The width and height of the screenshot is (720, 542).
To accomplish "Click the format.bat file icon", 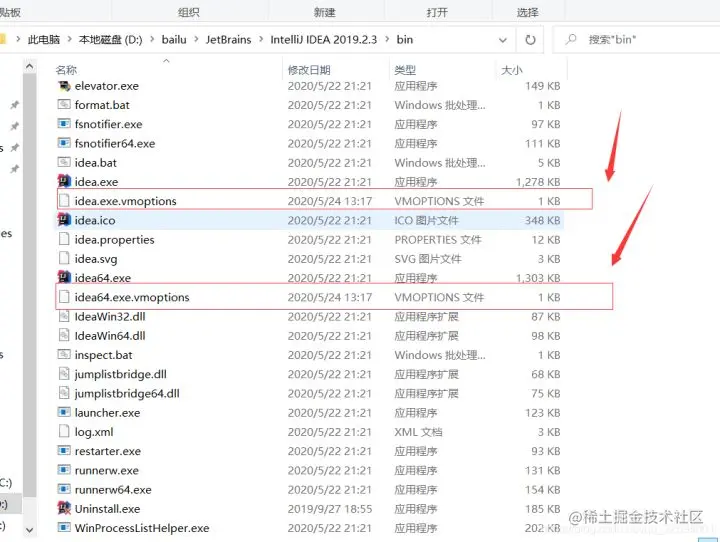I will click(x=64, y=105).
